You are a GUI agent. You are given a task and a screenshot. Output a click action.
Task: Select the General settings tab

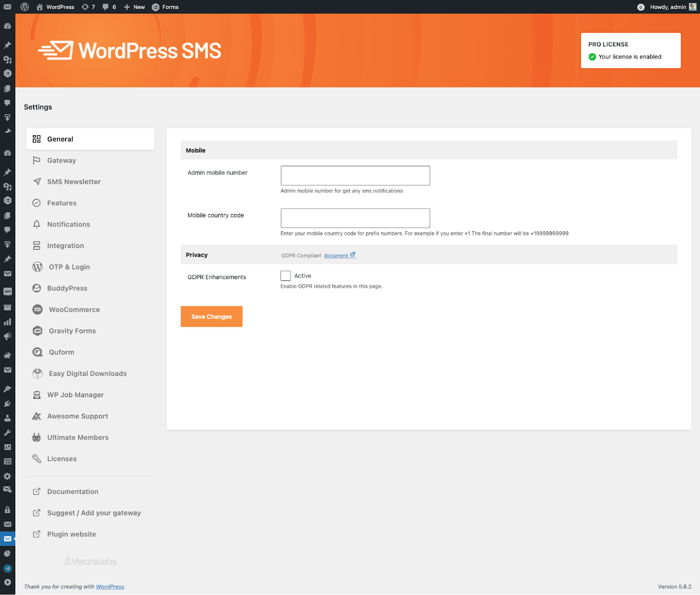click(x=90, y=139)
